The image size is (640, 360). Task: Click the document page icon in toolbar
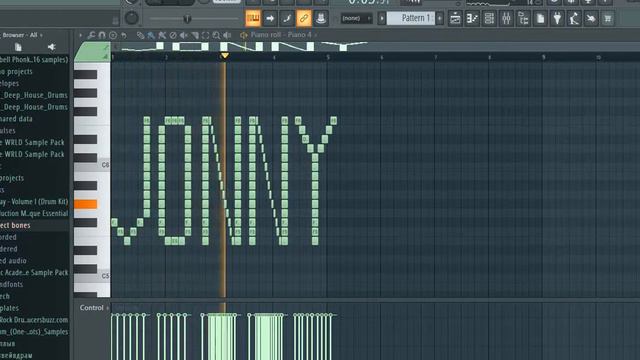point(540,18)
